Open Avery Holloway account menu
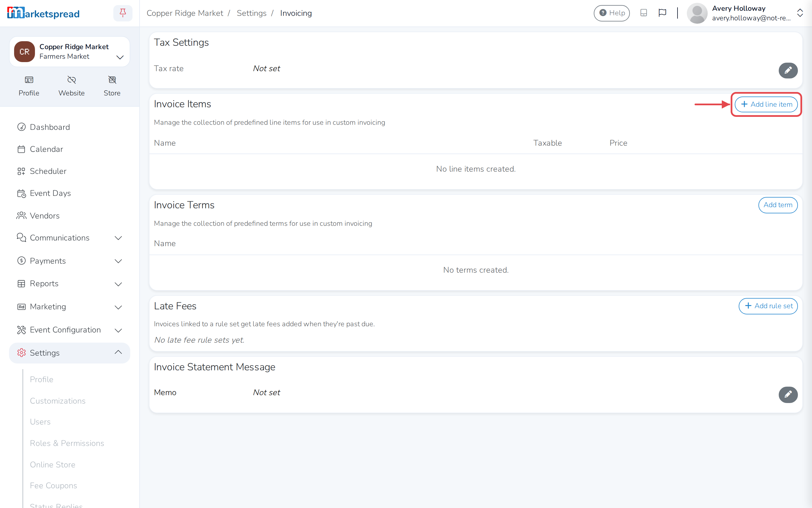The image size is (812, 508). [x=745, y=13]
